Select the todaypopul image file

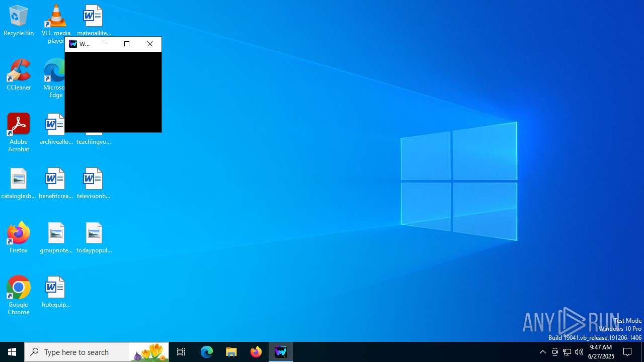pos(94,238)
